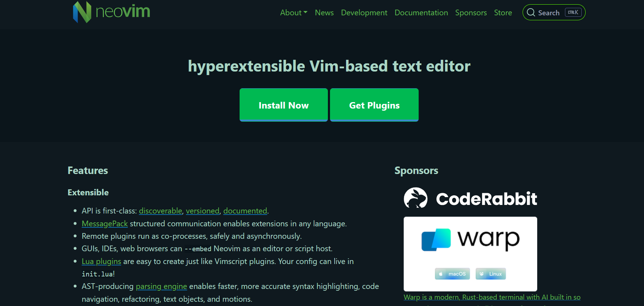Click the Neovim logo in the header
The height and width of the screenshot is (306, 644).
[x=111, y=12]
